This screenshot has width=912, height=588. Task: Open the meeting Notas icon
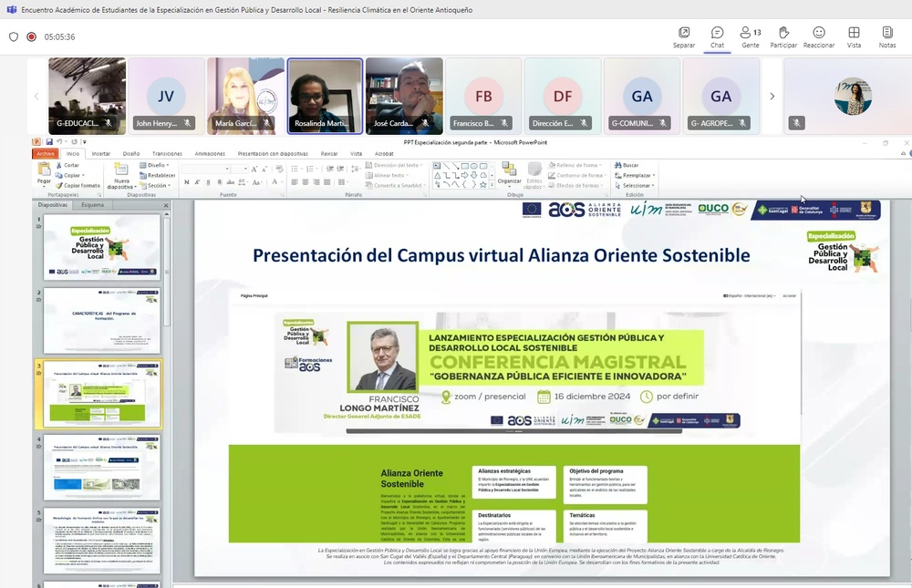pyautogui.click(x=886, y=36)
